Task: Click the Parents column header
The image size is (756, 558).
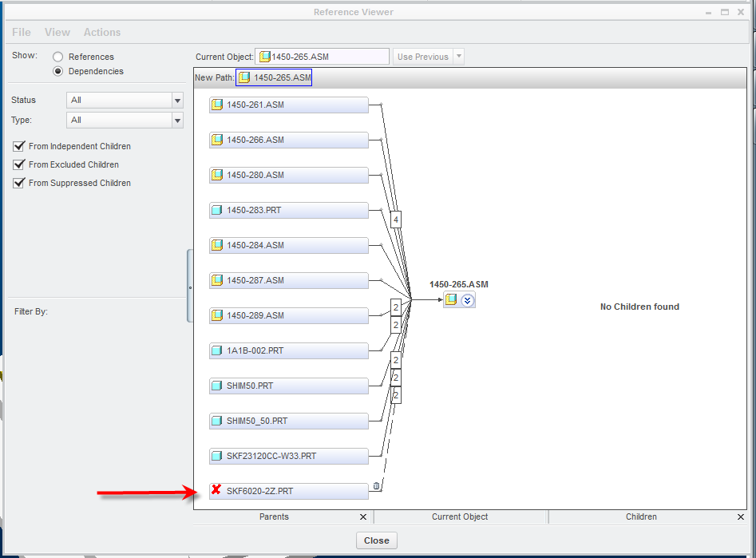Action: [x=274, y=516]
